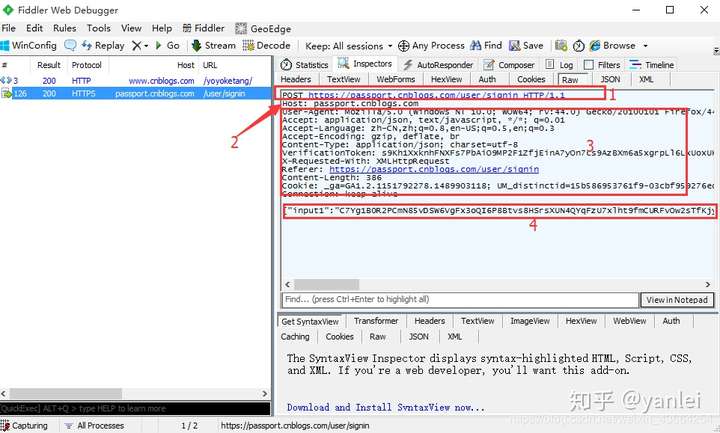The image size is (720, 433).
Task: Select the request XML inspector tab
Action: pos(646,79)
